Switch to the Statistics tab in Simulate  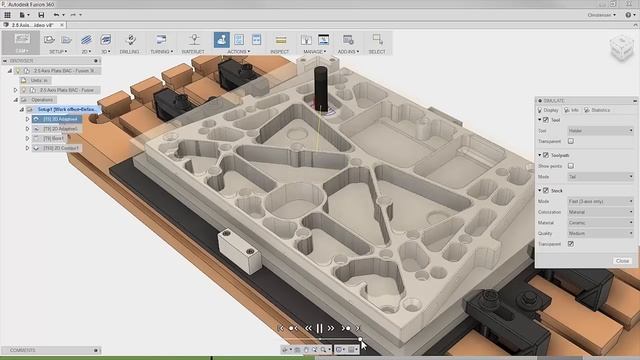pos(597,110)
